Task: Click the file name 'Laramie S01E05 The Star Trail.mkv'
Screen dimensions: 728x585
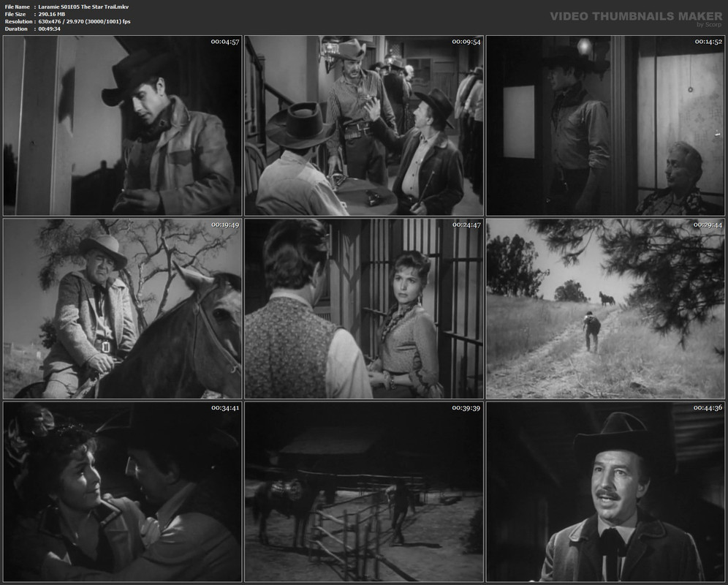Action: pos(83,7)
